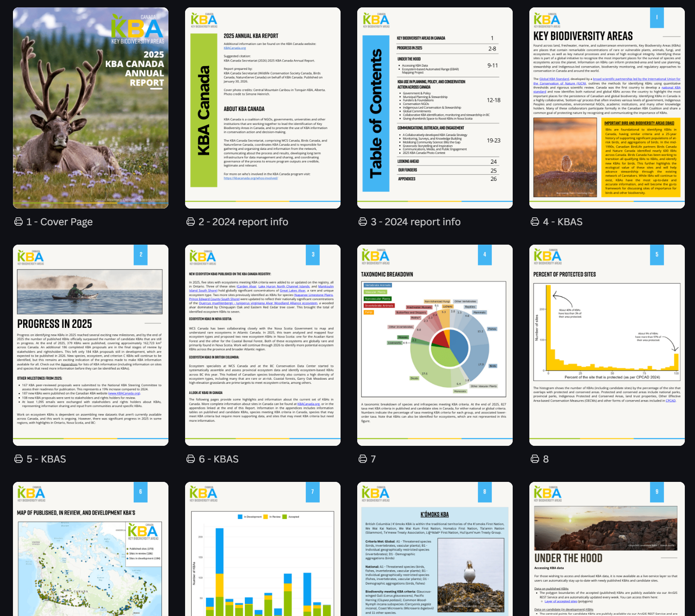Click the page icon beside '3 - 2024 report info'

click(x=363, y=222)
